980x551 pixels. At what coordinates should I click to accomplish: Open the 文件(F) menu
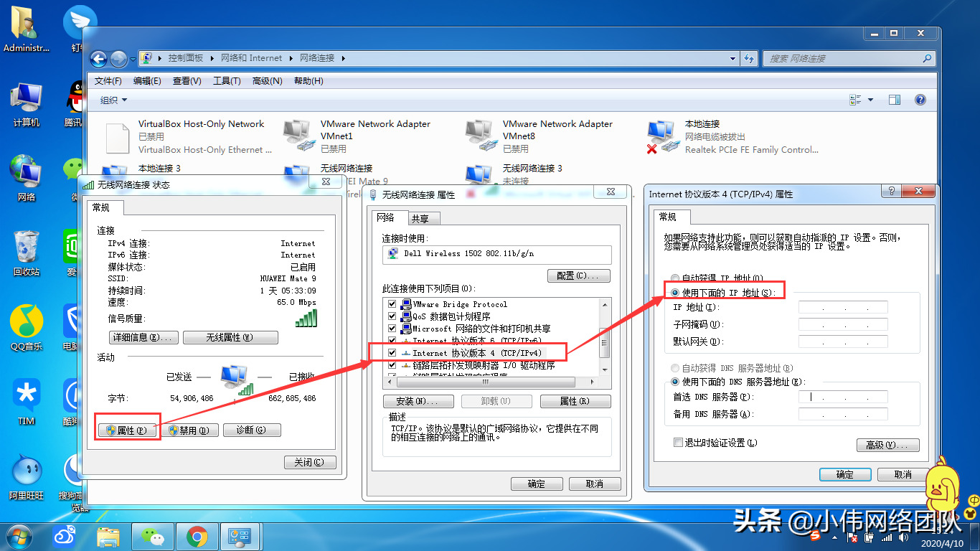click(x=108, y=81)
